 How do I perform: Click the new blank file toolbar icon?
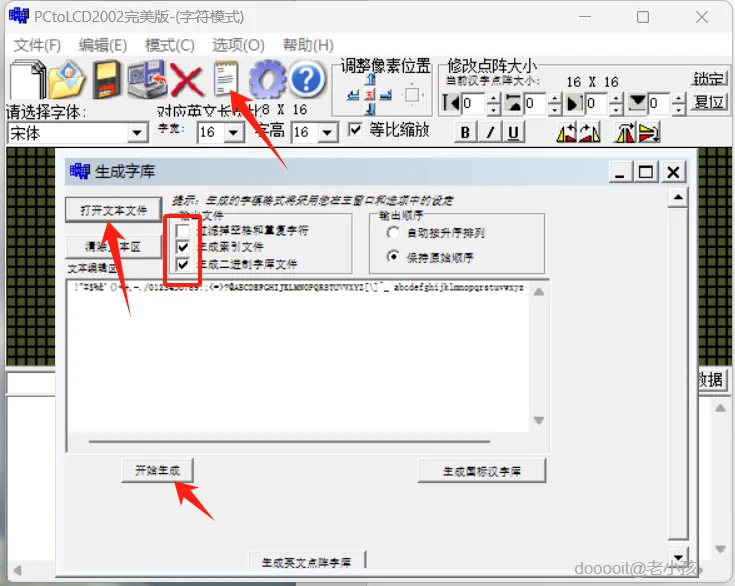click(28, 80)
